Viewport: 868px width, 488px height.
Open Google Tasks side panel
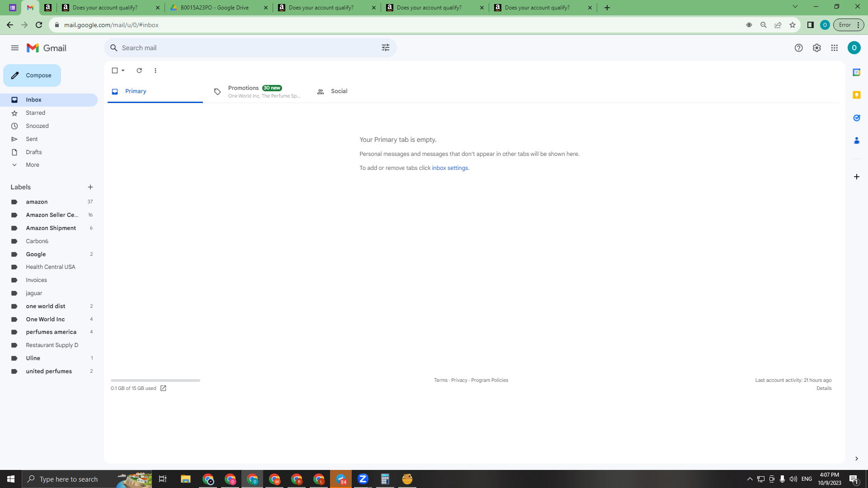point(857,118)
